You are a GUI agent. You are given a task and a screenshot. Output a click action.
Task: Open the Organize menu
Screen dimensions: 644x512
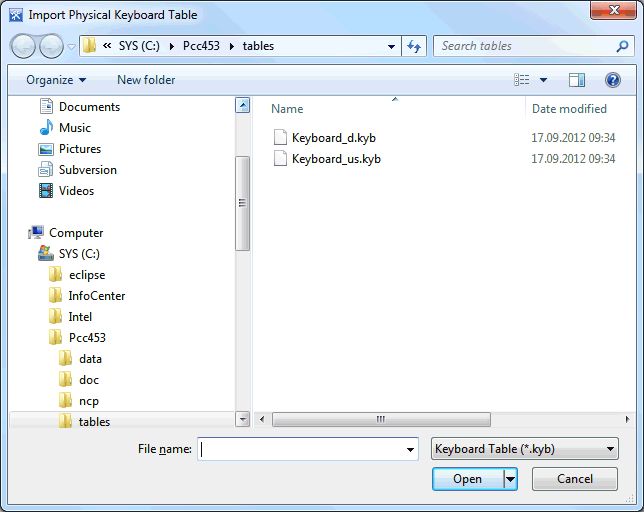pos(56,80)
